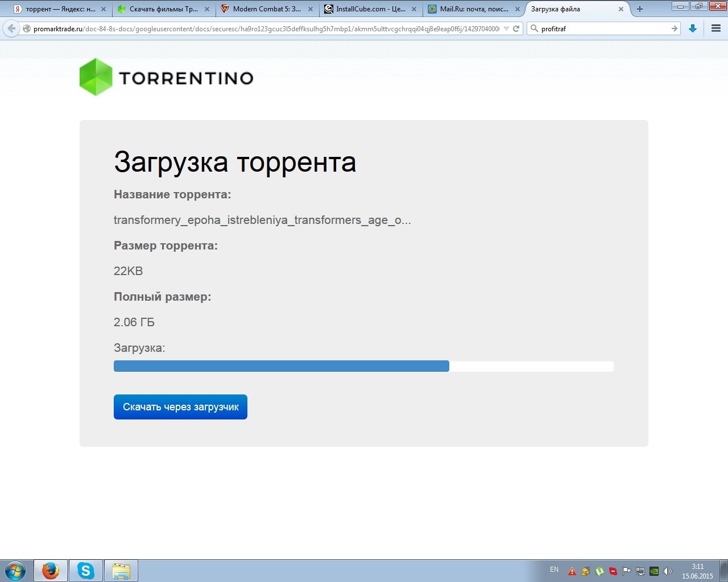
Task: Click the Размер торрента label
Action: 166,246
